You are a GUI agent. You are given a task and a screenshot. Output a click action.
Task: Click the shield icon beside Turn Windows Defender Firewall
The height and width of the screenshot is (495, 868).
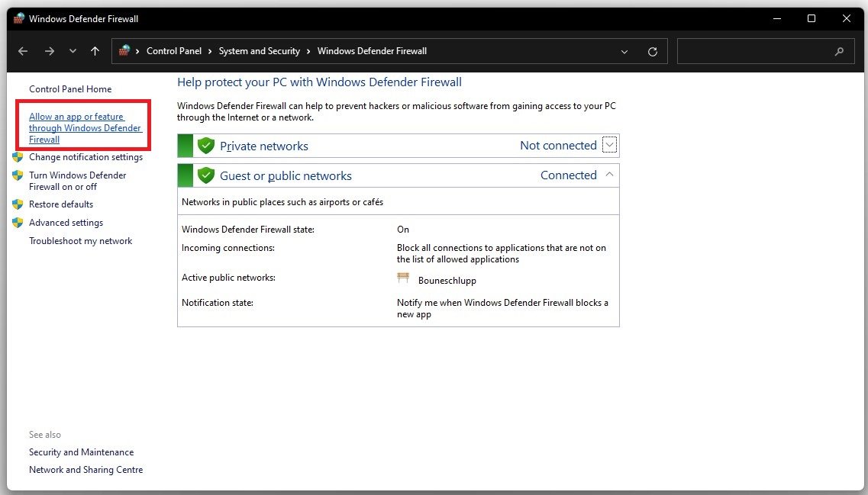click(x=18, y=175)
